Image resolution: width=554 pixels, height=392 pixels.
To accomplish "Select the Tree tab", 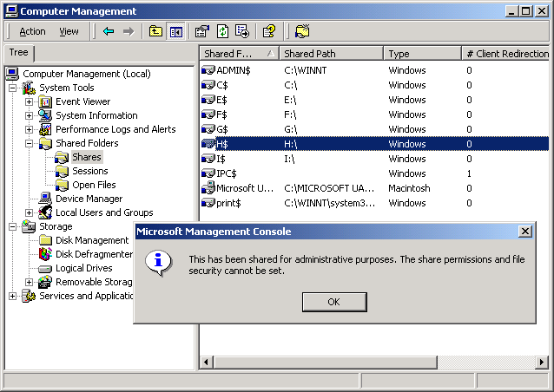I will (17, 53).
